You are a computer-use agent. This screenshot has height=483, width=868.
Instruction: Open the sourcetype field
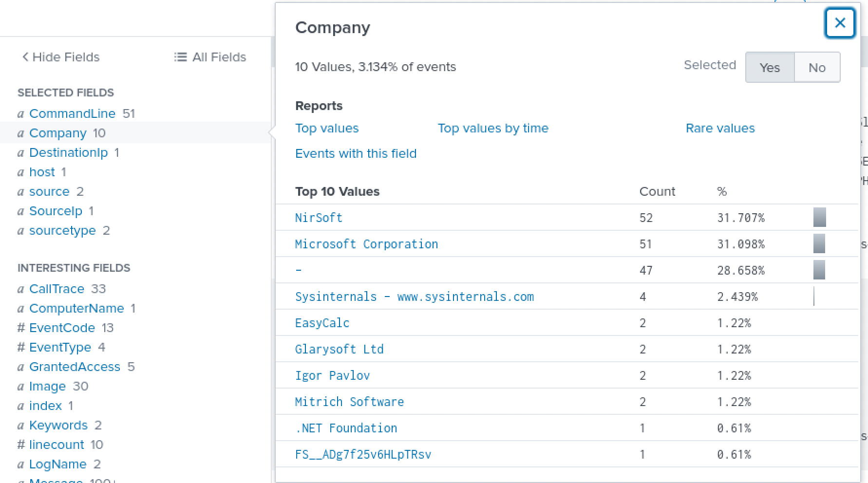click(x=62, y=230)
